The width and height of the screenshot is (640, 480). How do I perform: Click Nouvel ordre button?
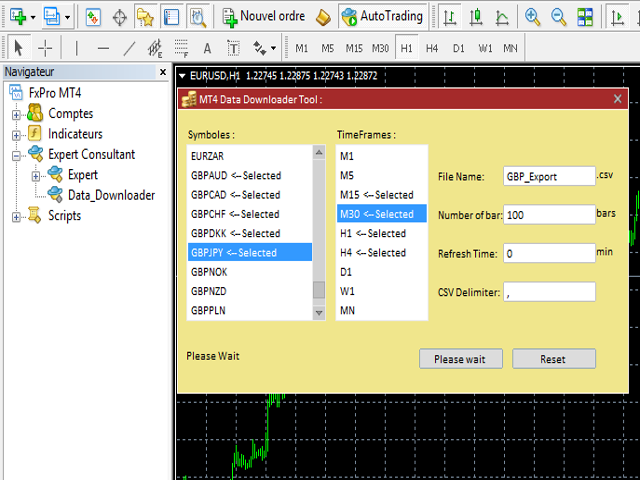click(x=263, y=17)
